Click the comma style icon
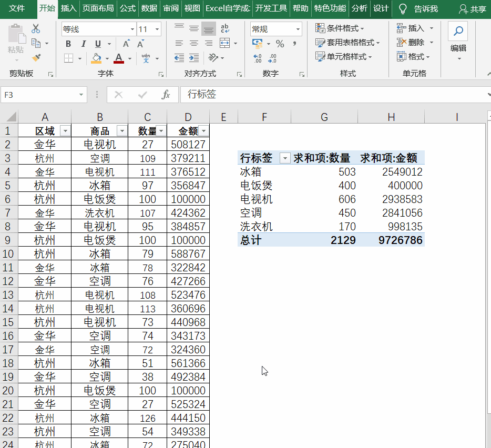The width and height of the screenshot is (491, 448). coord(294,43)
